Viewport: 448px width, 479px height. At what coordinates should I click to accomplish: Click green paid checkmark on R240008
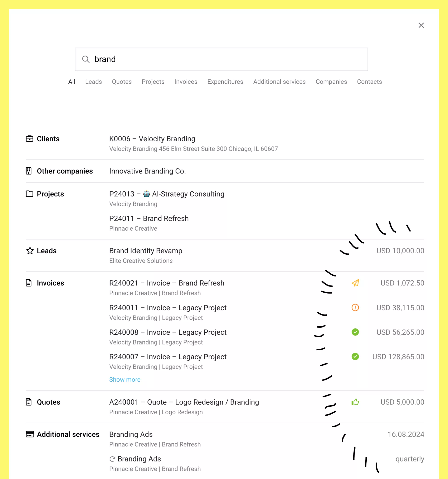click(355, 332)
